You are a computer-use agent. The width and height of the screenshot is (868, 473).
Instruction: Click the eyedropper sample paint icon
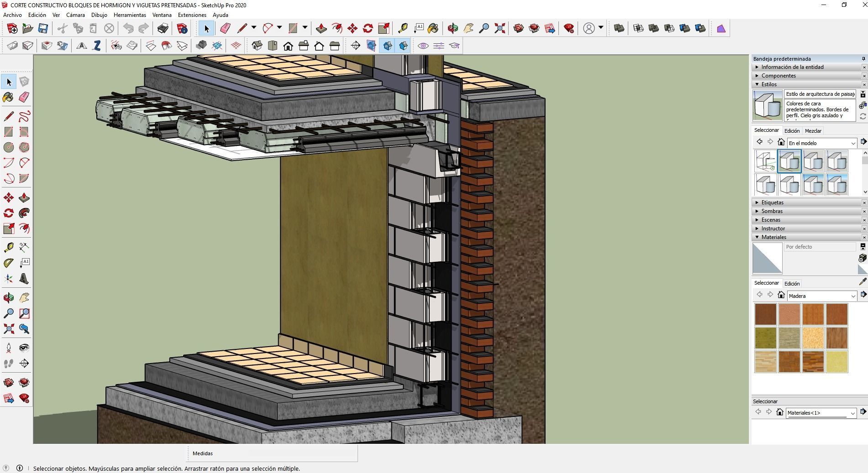(x=863, y=282)
